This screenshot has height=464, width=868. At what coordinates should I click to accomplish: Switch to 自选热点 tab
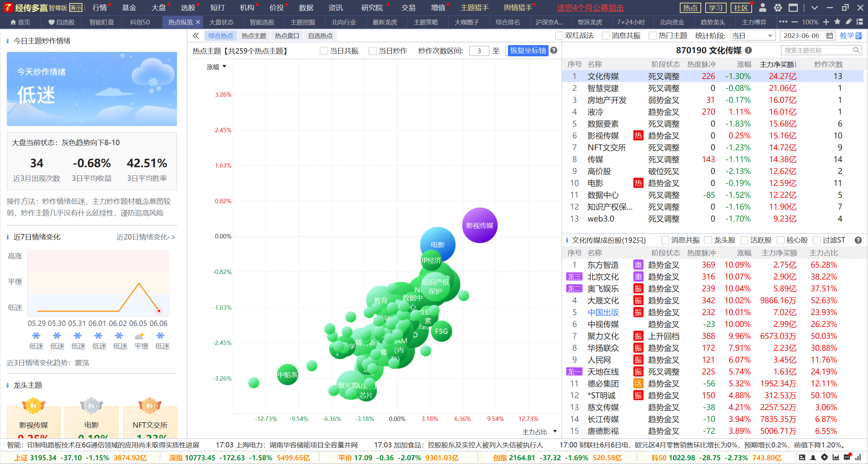[x=320, y=36]
